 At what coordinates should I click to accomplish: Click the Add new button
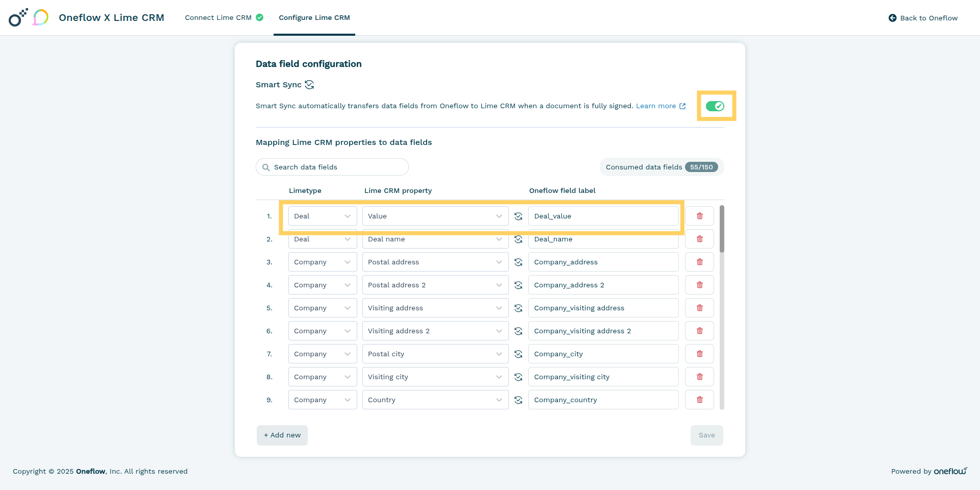tap(282, 435)
